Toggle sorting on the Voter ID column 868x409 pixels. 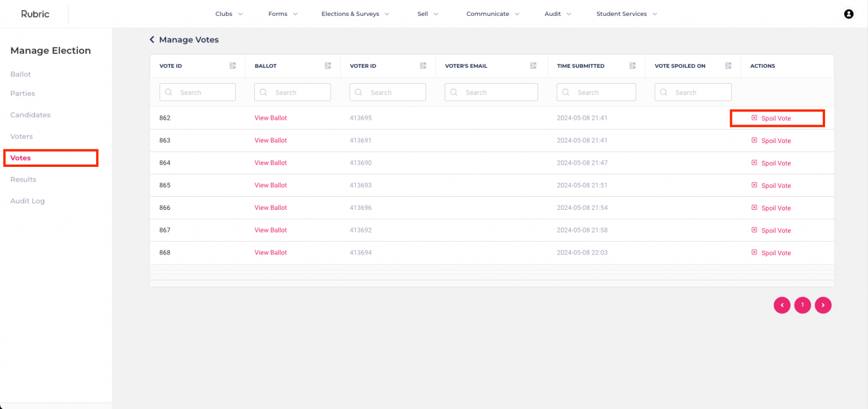click(423, 66)
